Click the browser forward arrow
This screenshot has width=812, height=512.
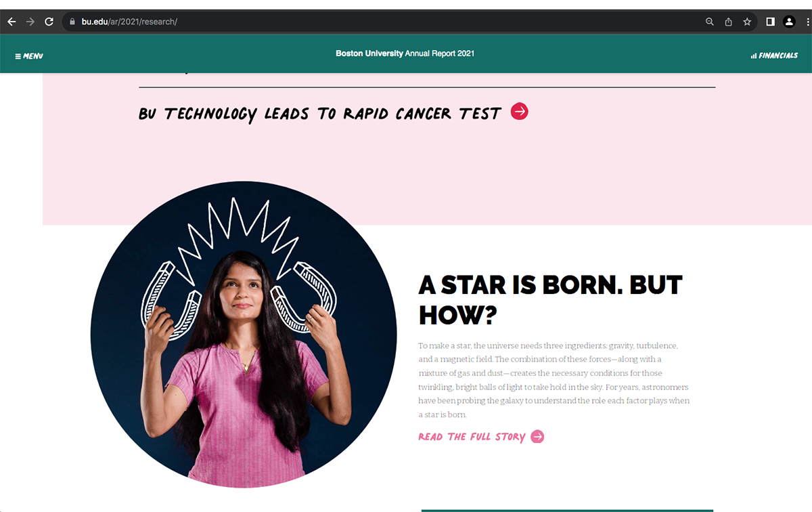[30, 22]
